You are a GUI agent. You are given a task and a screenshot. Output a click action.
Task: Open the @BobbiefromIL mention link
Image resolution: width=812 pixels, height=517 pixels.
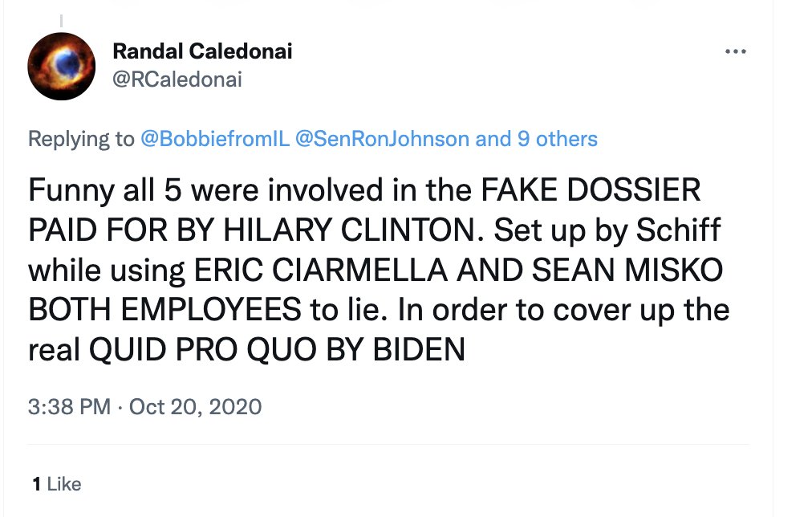point(214,139)
